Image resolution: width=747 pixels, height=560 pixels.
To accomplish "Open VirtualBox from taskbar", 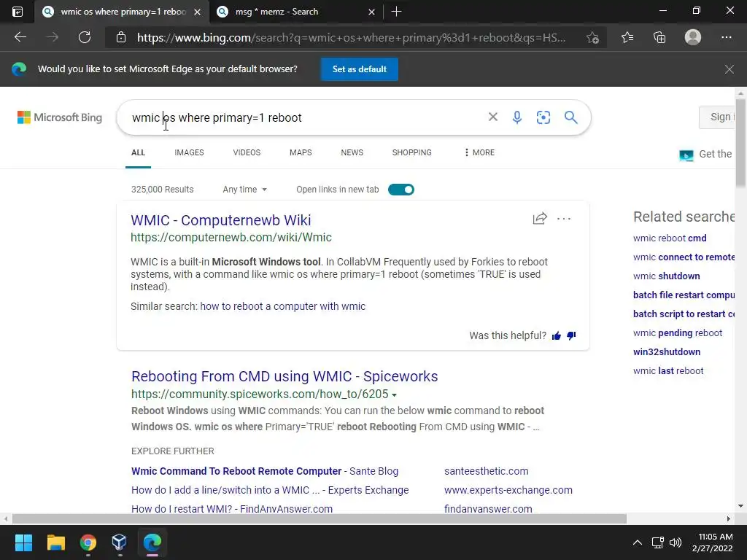I will click(120, 542).
